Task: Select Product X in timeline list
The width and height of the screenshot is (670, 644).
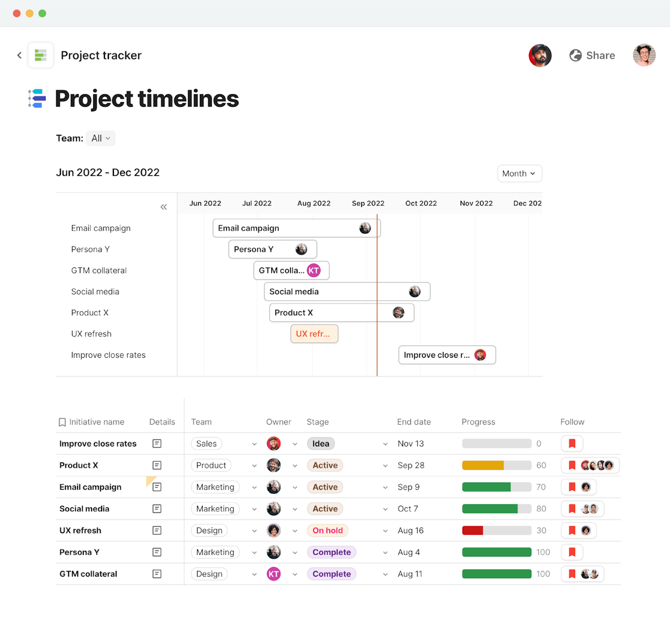Action: [90, 313]
